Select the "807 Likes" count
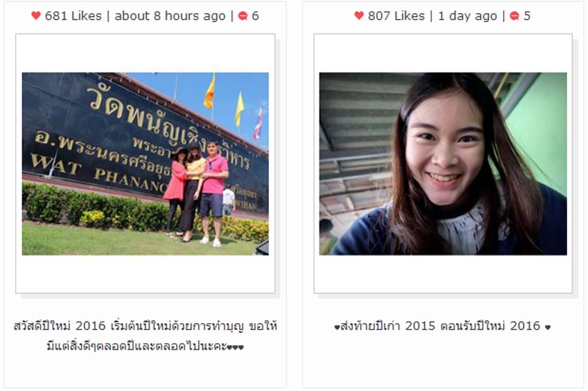588x391 pixels. (x=396, y=16)
